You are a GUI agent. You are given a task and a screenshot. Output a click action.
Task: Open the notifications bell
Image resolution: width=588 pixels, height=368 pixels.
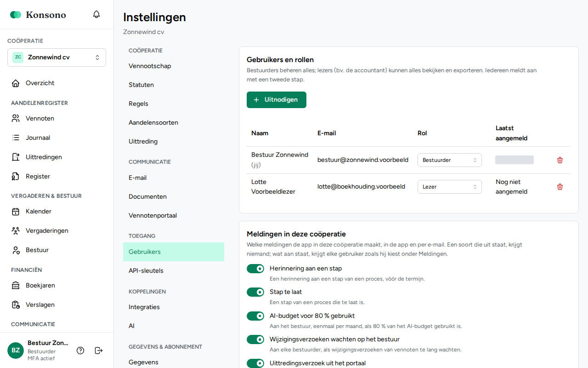coord(96,14)
